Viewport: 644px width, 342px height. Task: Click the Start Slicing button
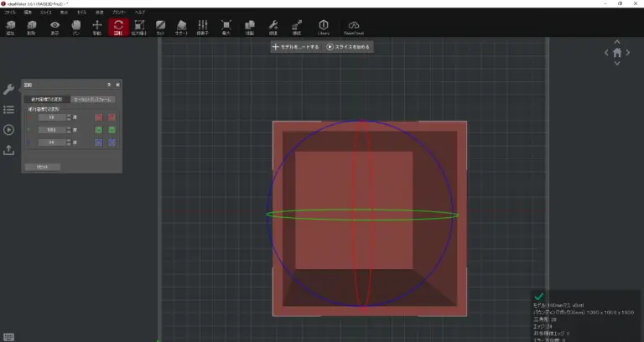pos(348,47)
